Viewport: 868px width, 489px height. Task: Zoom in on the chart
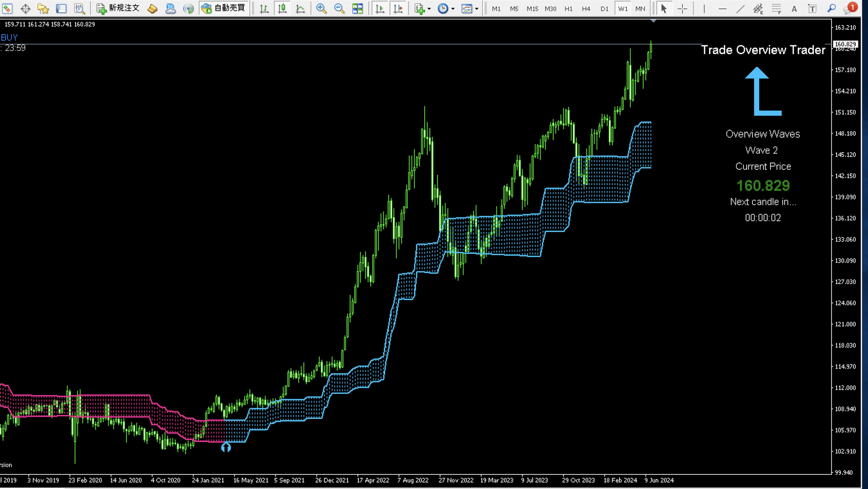click(321, 8)
